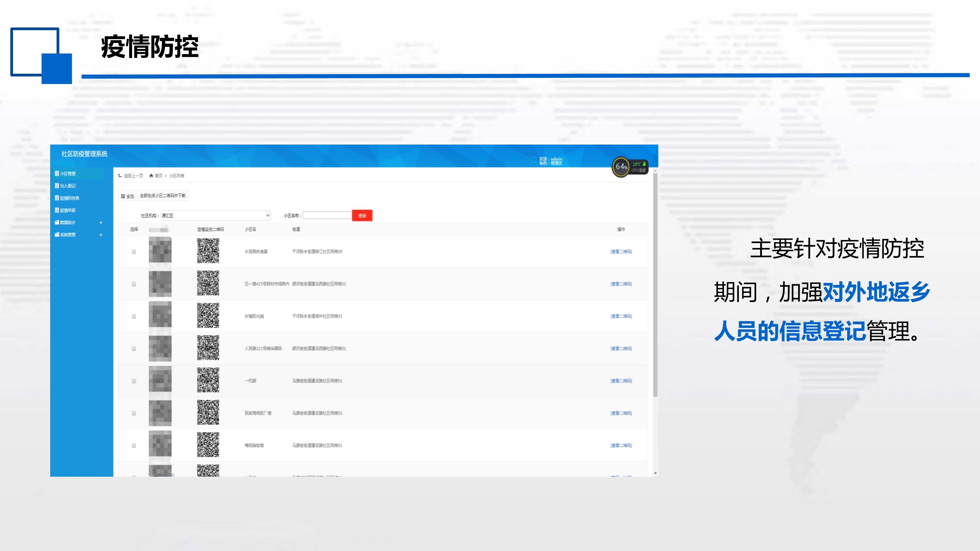
Task: Click the 街道 column header
Action: click(296, 229)
